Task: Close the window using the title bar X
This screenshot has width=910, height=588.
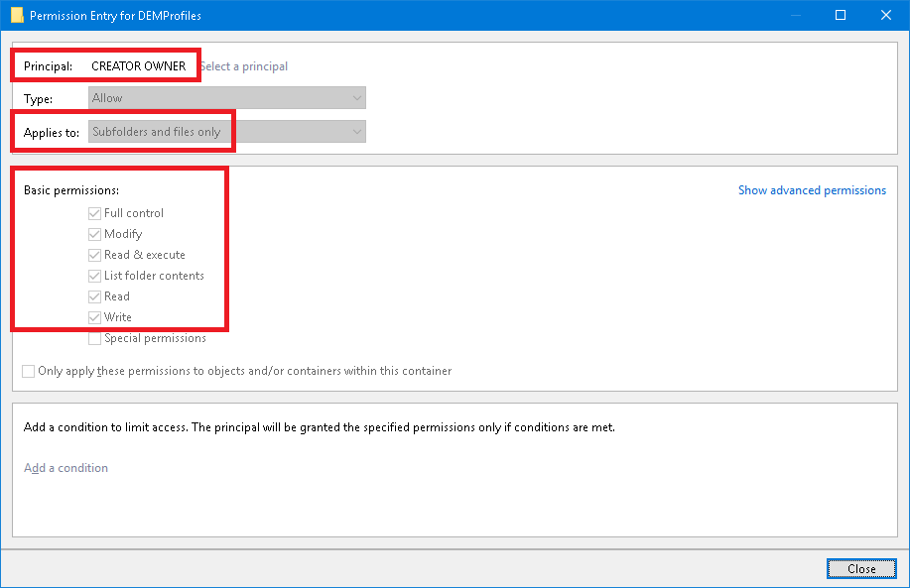Action: (x=886, y=15)
